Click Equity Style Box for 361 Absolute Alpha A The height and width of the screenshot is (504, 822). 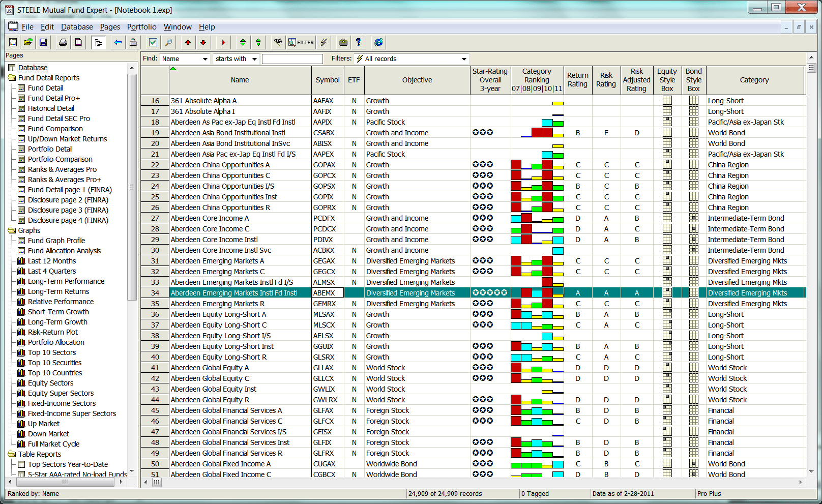[667, 101]
